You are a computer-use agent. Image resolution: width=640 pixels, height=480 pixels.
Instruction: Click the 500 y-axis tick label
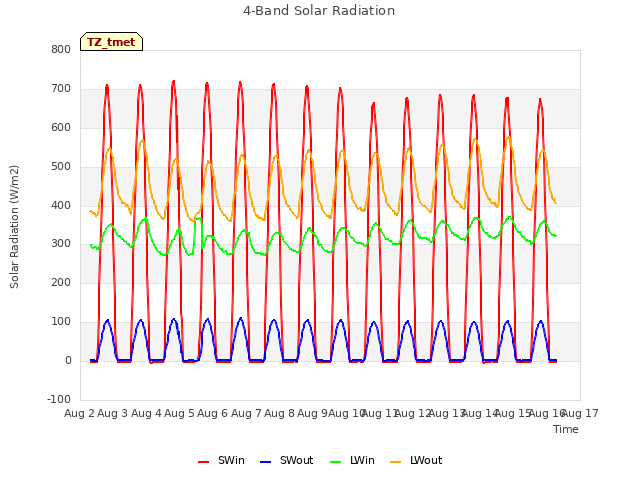pos(61,167)
